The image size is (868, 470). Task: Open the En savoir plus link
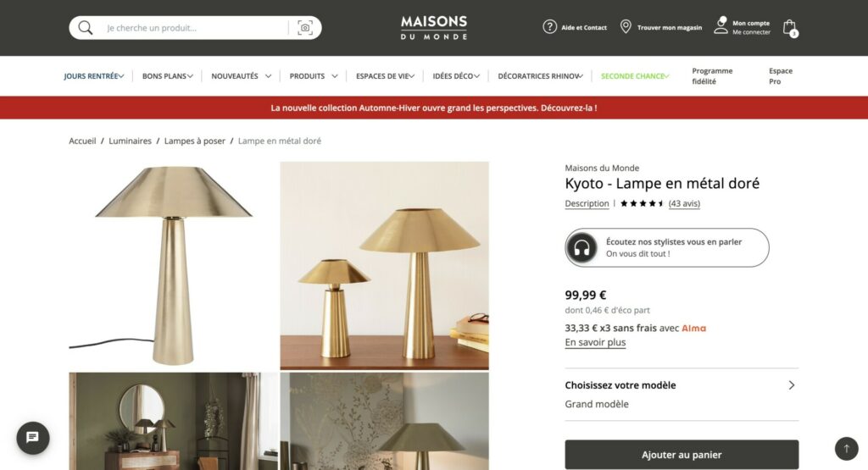point(595,342)
